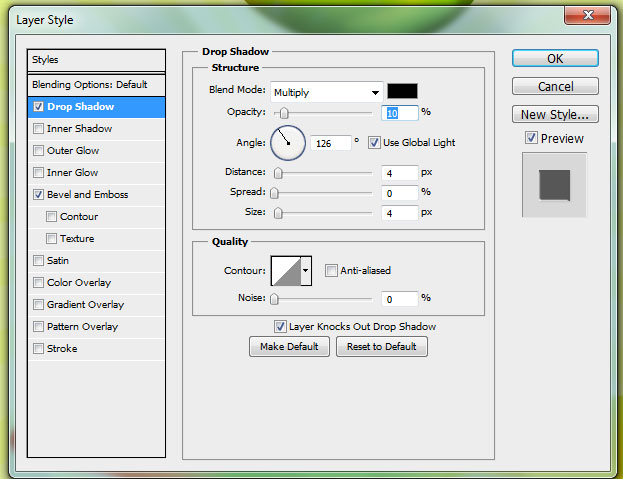Select Blending Options: Default item
623x479 pixels.
(x=89, y=85)
